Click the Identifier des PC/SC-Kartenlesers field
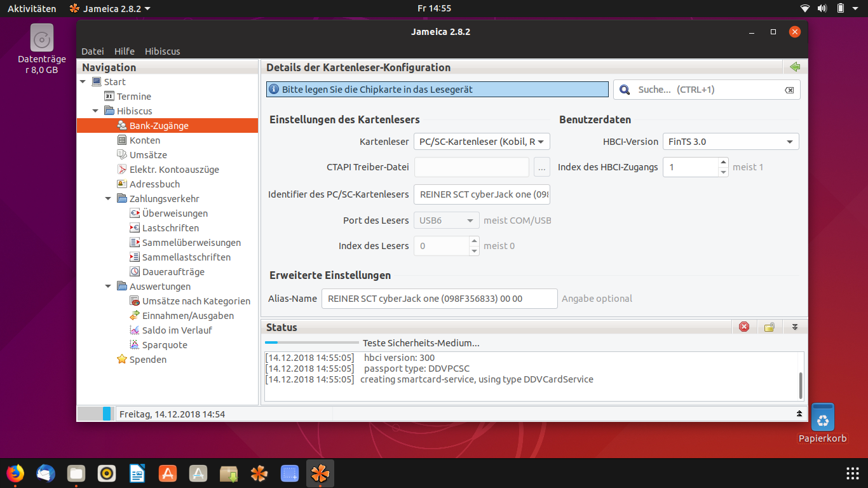 pyautogui.click(x=482, y=194)
